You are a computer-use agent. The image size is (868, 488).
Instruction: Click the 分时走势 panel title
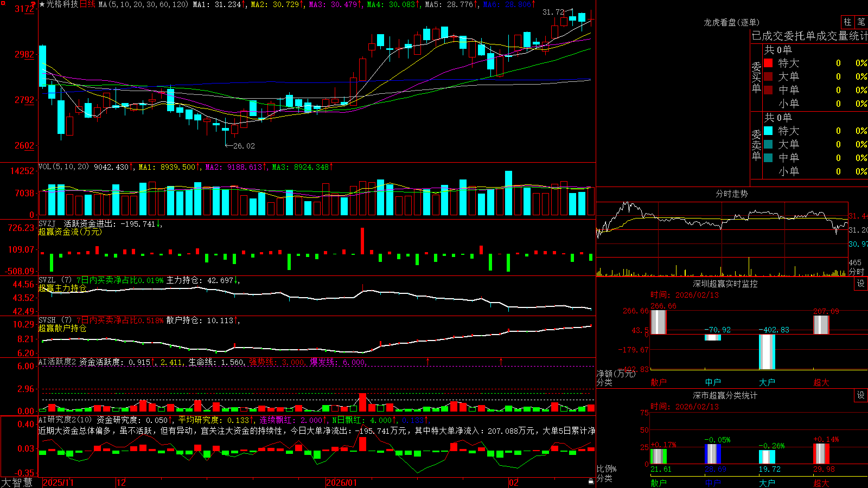731,194
